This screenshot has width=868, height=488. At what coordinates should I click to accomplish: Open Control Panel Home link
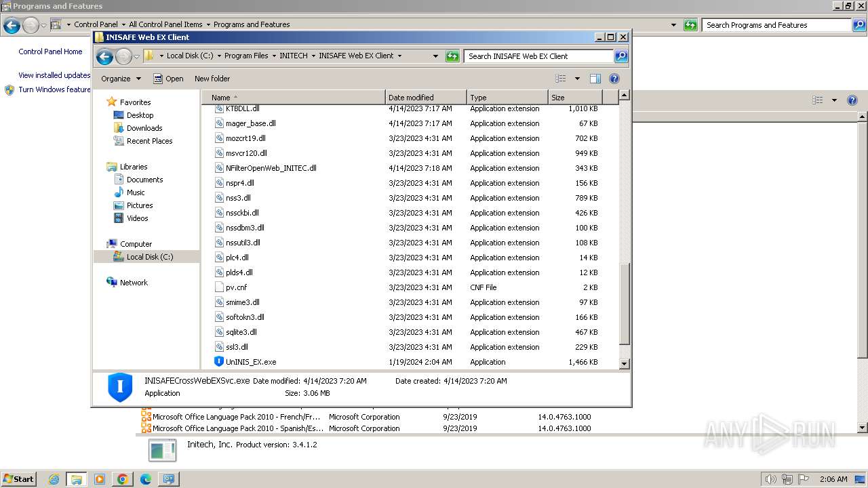click(x=50, y=52)
